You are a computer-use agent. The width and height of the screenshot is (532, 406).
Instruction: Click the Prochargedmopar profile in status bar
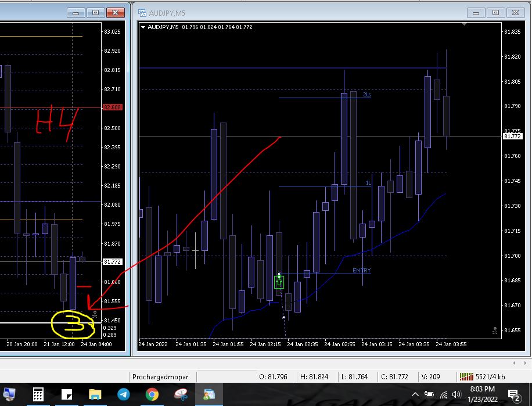click(x=160, y=377)
